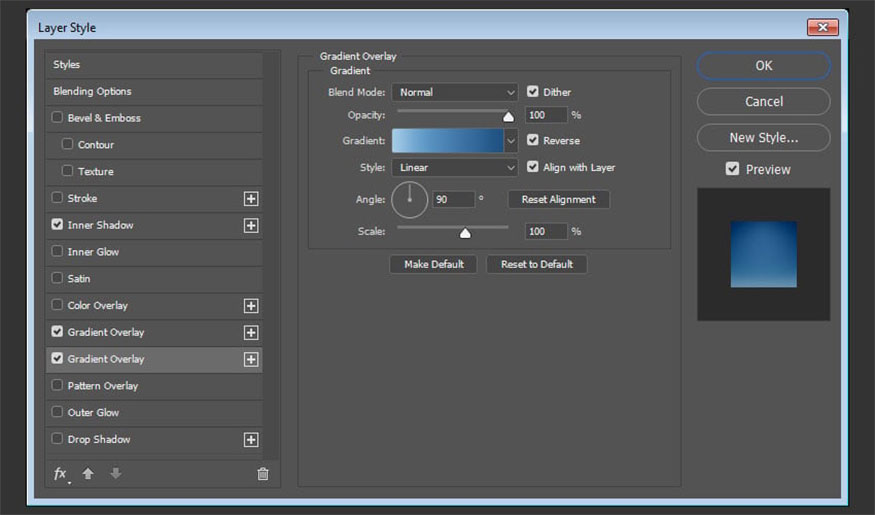Disable the Dither checkbox

pos(533,92)
